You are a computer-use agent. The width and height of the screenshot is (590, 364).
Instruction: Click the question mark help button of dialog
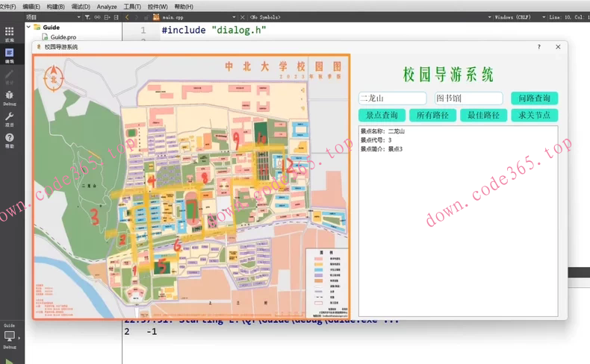click(x=538, y=47)
